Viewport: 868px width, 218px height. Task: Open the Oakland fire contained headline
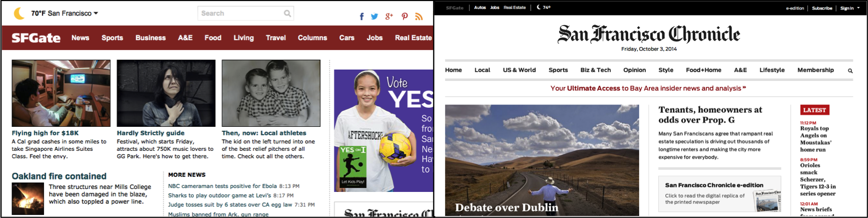[x=59, y=176]
